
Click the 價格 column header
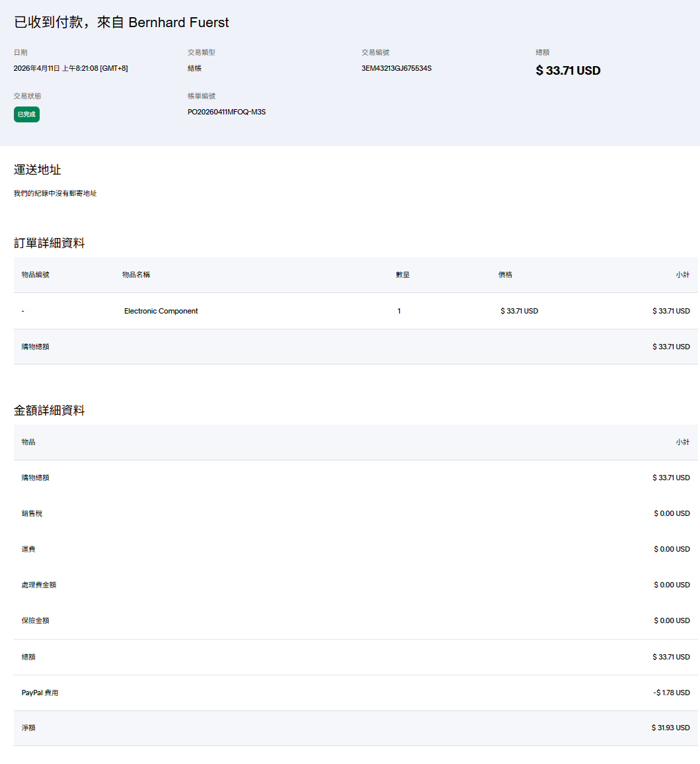(x=505, y=275)
